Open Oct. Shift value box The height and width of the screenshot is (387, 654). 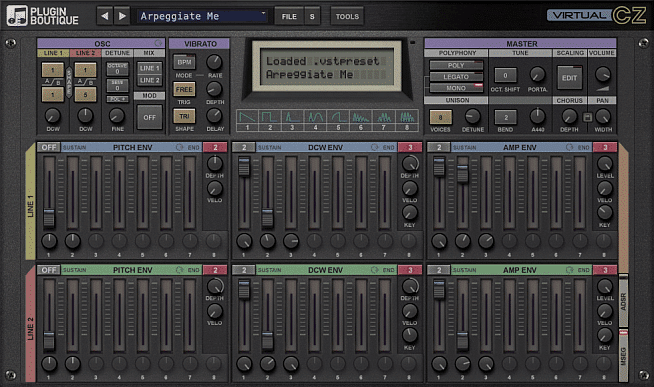[505, 75]
